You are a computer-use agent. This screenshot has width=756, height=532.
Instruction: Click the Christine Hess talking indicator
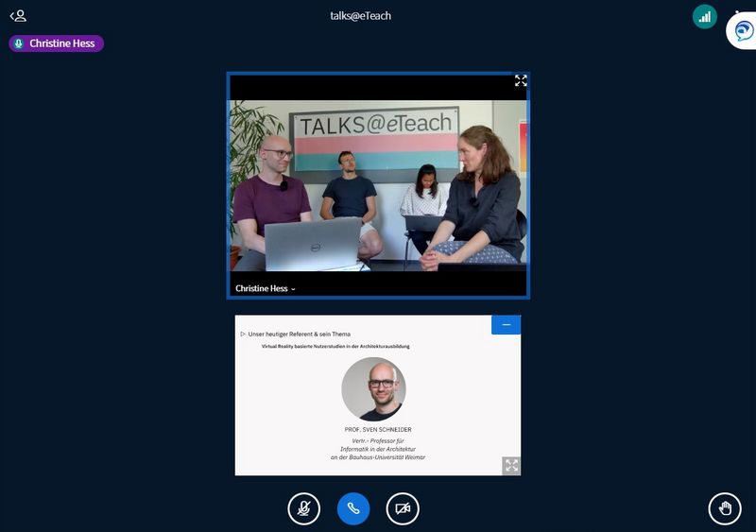pos(57,43)
